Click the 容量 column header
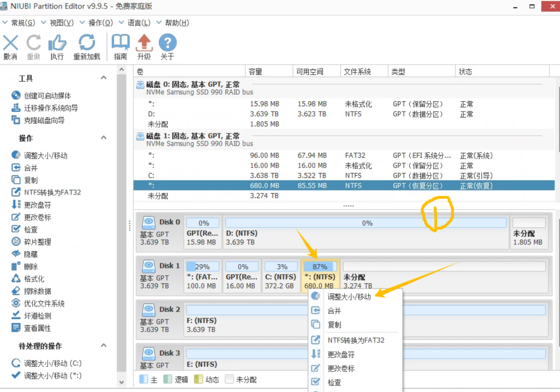 coord(269,71)
